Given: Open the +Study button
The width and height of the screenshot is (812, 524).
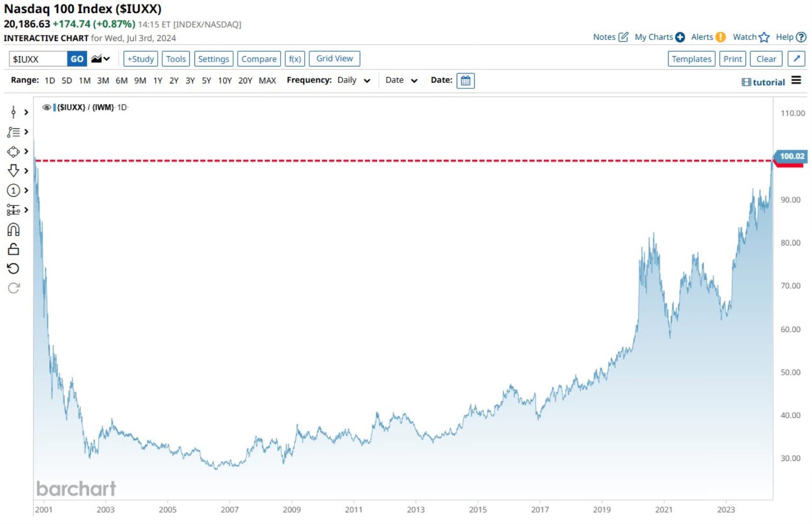Looking at the screenshot, I should [x=141, y=59].
